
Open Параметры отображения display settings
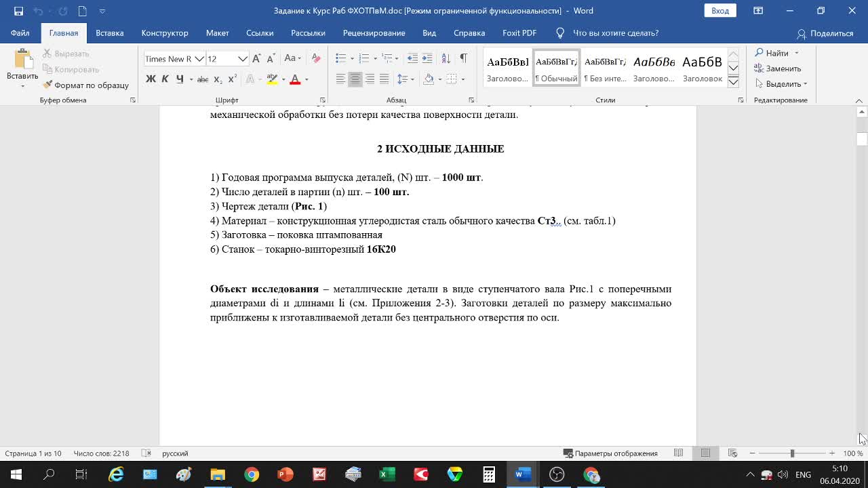click(610, 453)
